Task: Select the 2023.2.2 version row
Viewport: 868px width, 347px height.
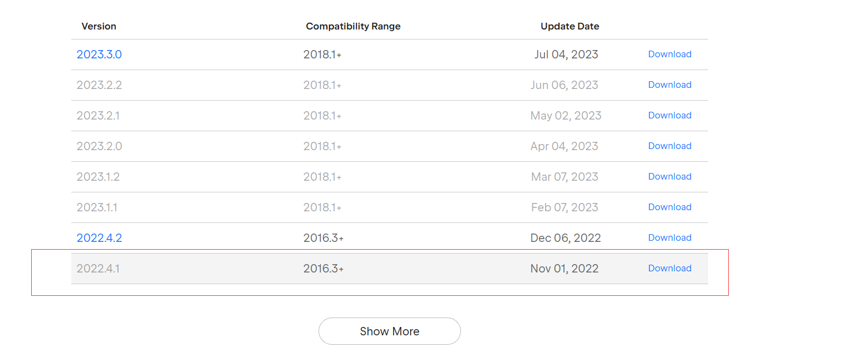Action: coord(99,85)
